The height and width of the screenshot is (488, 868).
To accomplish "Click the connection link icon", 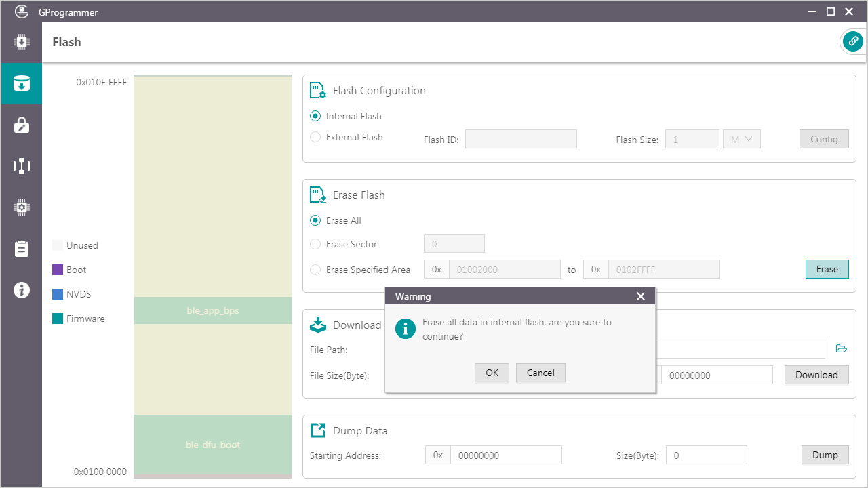I will [x=852, y=41].
